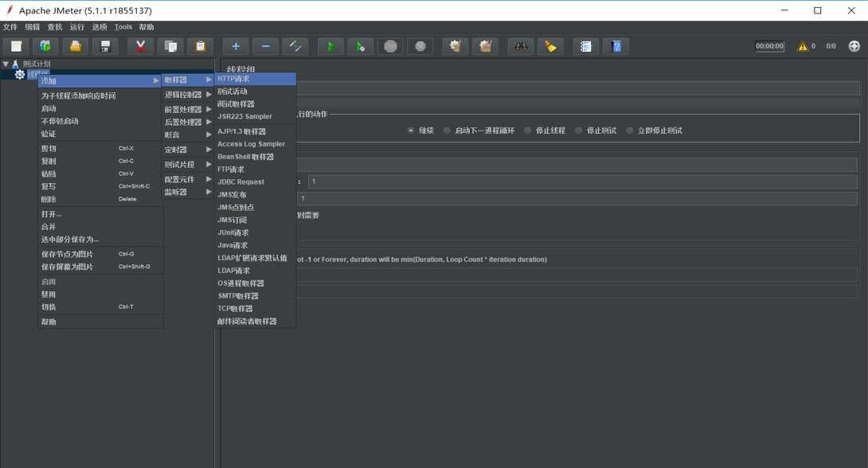Select the 停止线程 radio button
Screen dimensions: 868x468
pos(527,131)
